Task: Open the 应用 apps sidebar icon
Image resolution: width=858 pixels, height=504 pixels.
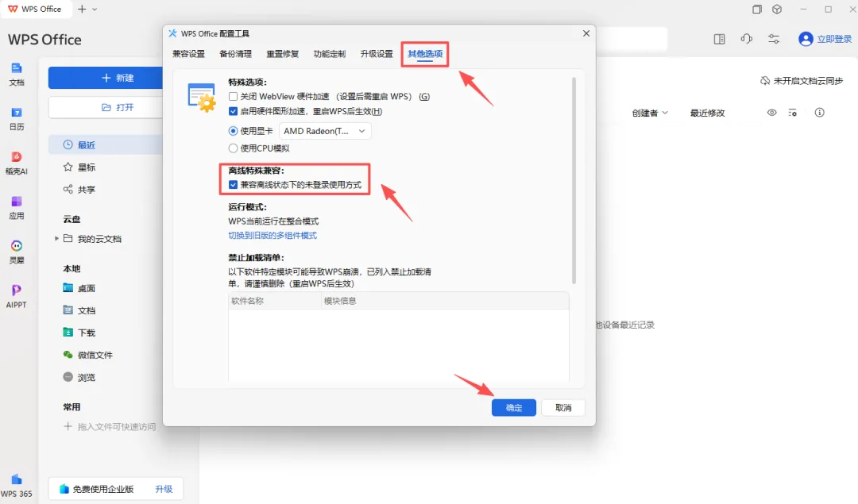Action: (17, 208)
